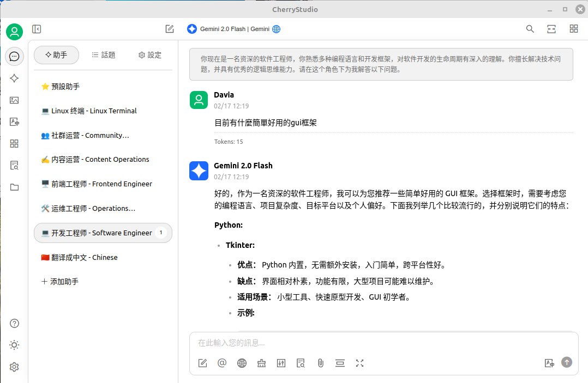Switch to the 設定 tab
The width and height of the screenshot is (588, 383).
150,55
